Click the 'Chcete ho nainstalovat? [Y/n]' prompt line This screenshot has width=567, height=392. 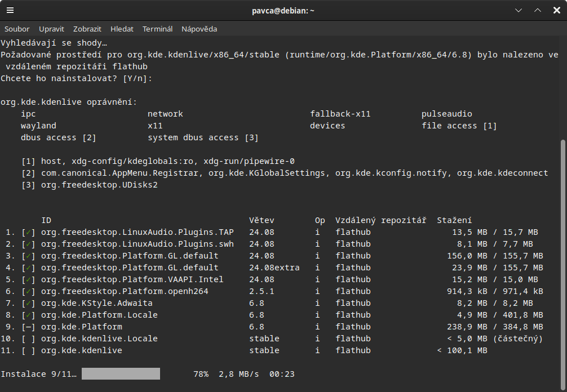(x=77, y=78)
